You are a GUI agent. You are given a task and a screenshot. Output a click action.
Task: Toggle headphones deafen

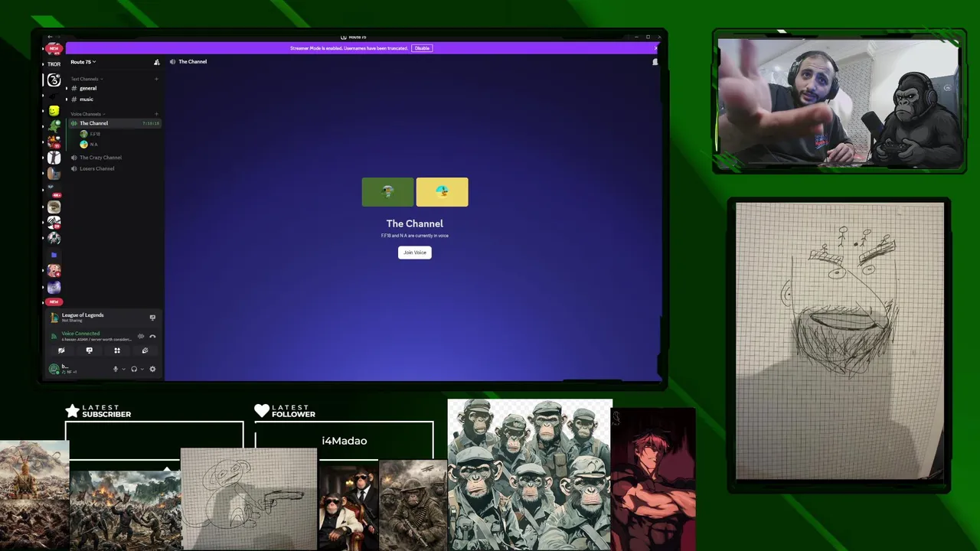tap(134, 369)
